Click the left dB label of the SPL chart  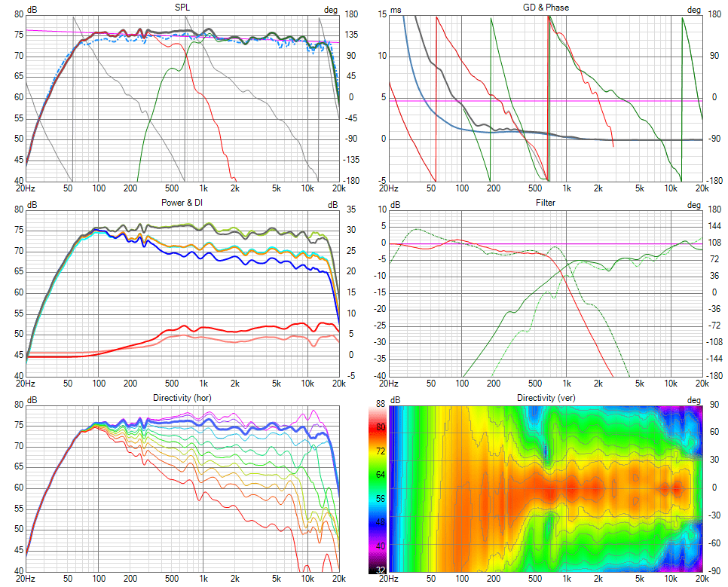[32, 10]
